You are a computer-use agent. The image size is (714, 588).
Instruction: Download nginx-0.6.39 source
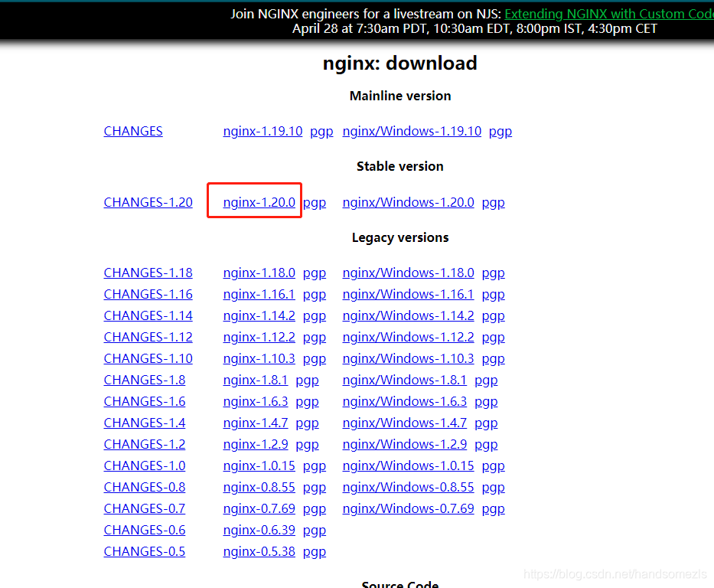coord(259,530)
